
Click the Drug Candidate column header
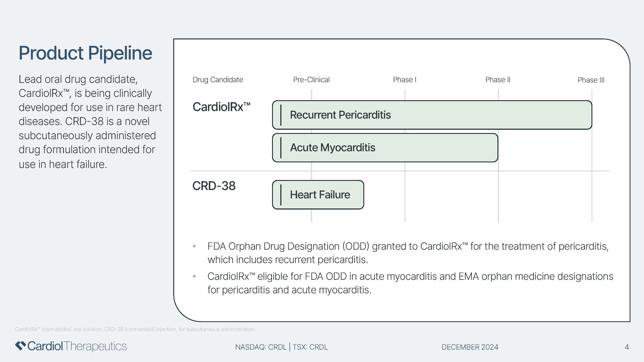[218, 80]
